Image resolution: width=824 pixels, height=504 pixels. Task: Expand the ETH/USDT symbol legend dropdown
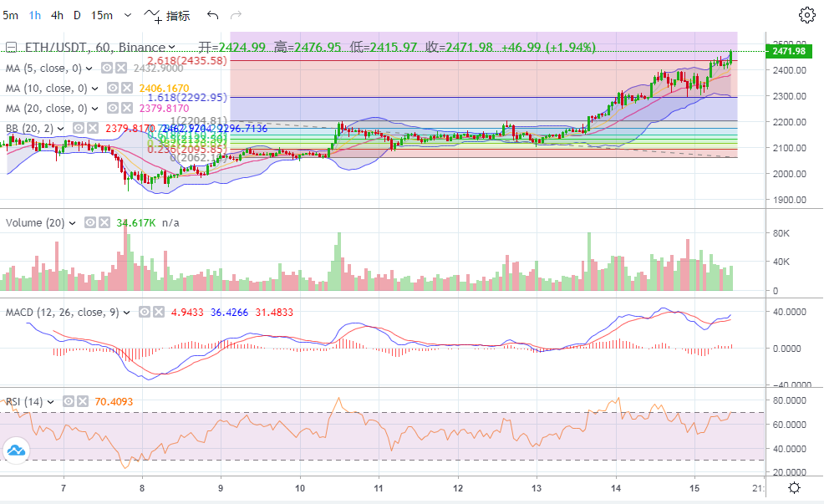point(172,48)
